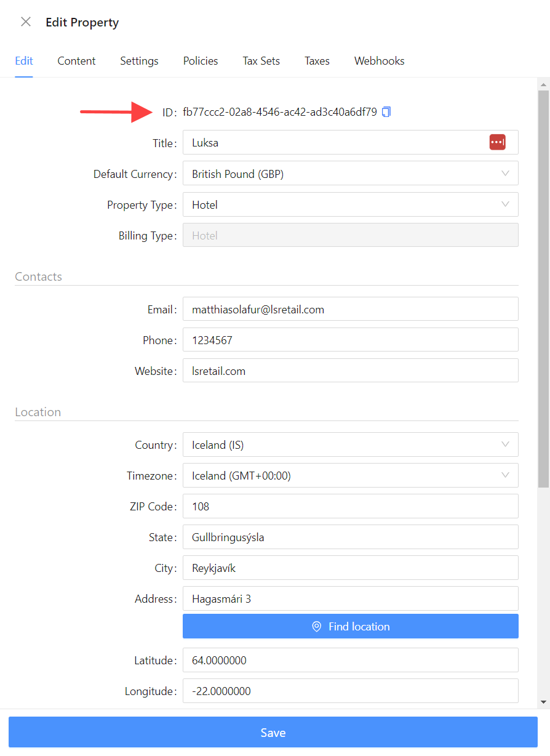
Task: Copy the property ID to clipboard
Action: tap(386, 112)
